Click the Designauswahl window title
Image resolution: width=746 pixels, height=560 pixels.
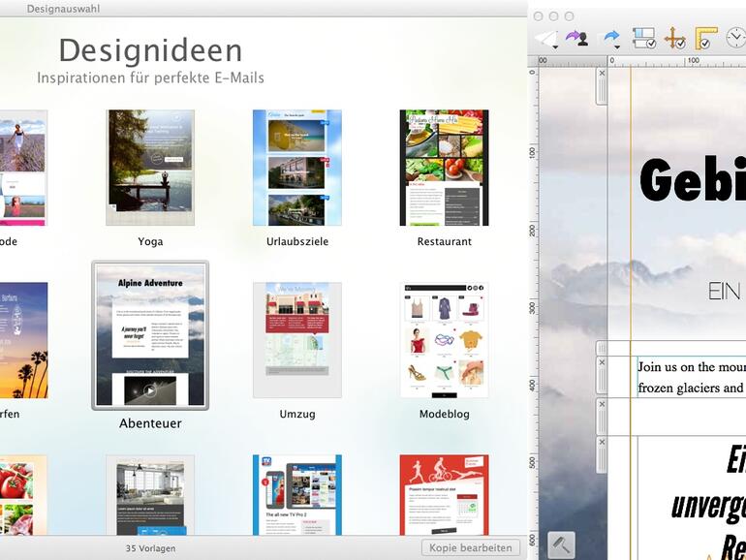[x=63, y=9]
